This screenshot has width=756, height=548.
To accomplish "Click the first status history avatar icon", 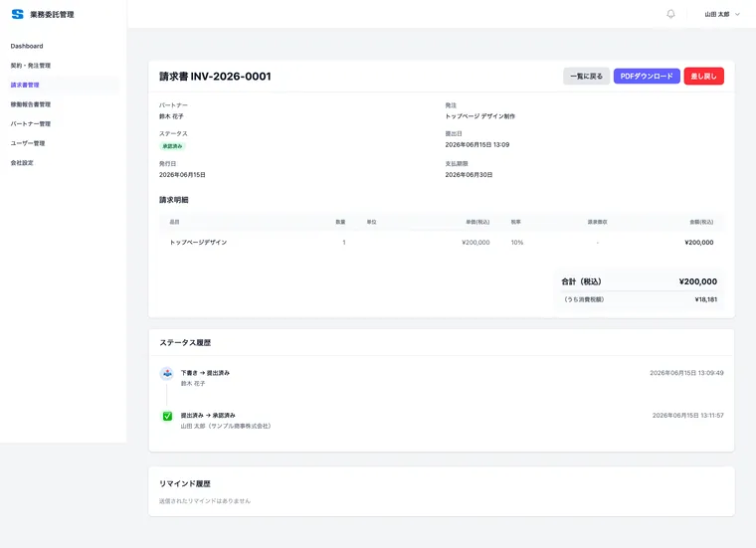I will tap(167, 373).
